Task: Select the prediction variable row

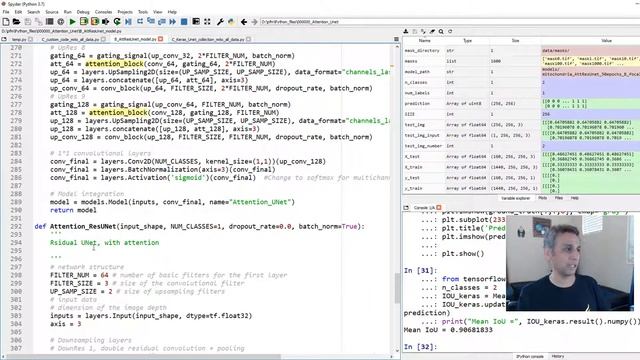Action: tap(521, 104)
